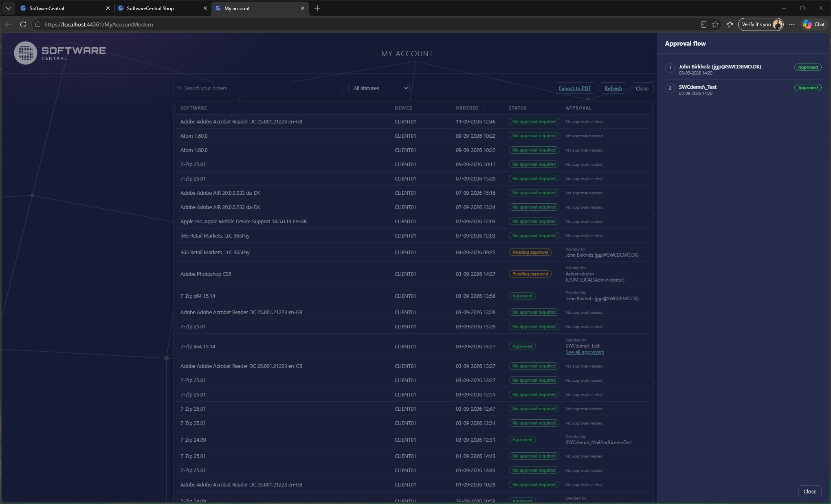
Task: Expand the tab search chevron
Action: [8, 8]
